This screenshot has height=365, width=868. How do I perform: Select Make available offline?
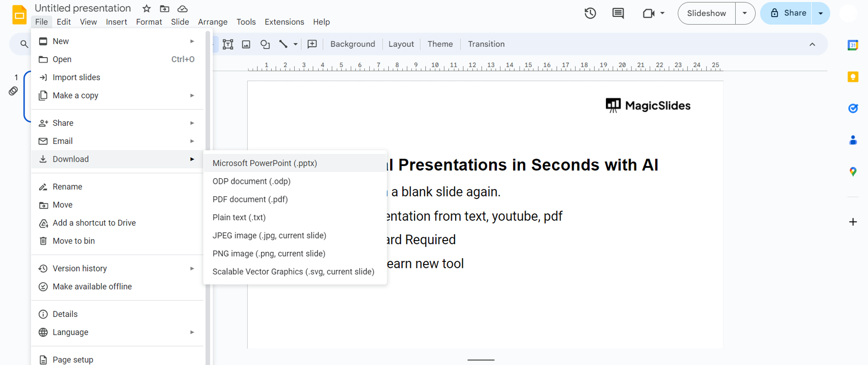coord(117,287)
